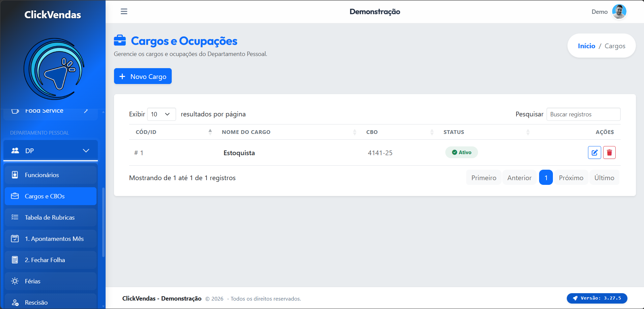The image size is (644, 309).
Task: Open the Demo user avatar menu
Action: pyautogui.click(x=619, y=11)
